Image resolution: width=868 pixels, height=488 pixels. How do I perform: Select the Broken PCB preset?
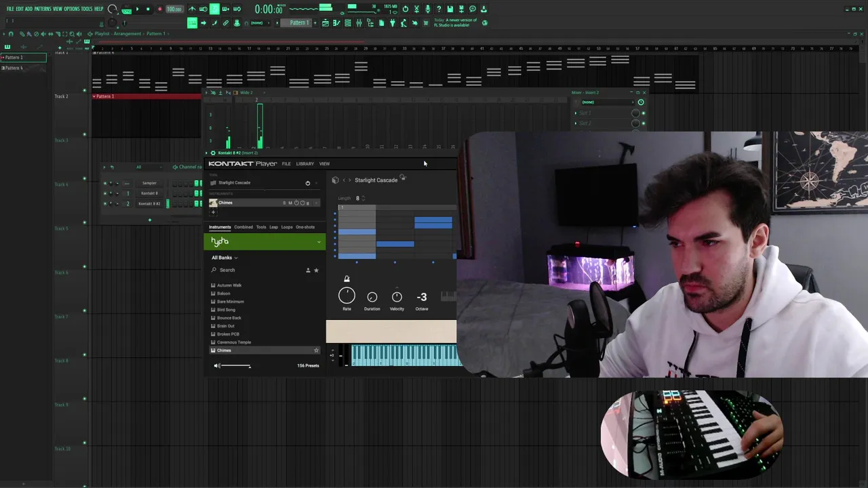(228, 334)
